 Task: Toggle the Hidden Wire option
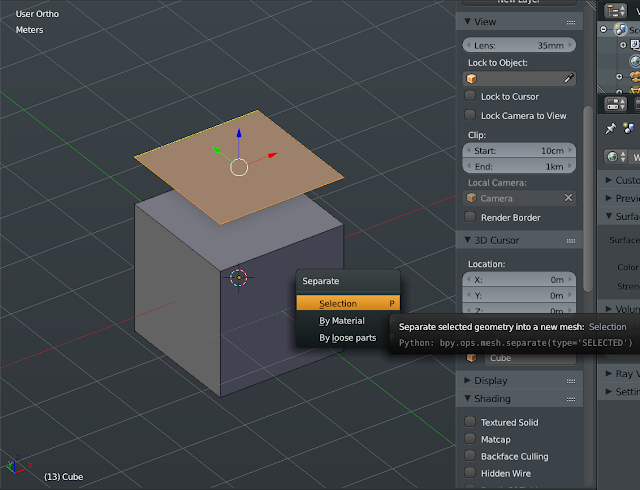click(x=470, y=473)
